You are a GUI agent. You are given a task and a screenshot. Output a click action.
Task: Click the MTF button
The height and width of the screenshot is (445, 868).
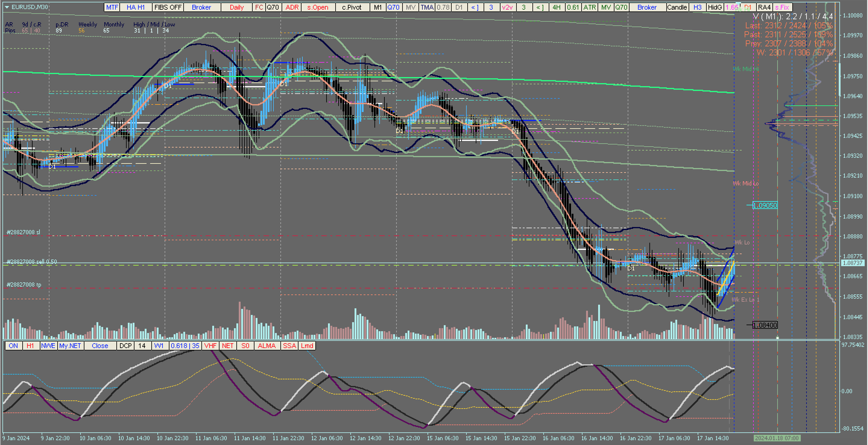pyautogui.click(x=112, y=8)
